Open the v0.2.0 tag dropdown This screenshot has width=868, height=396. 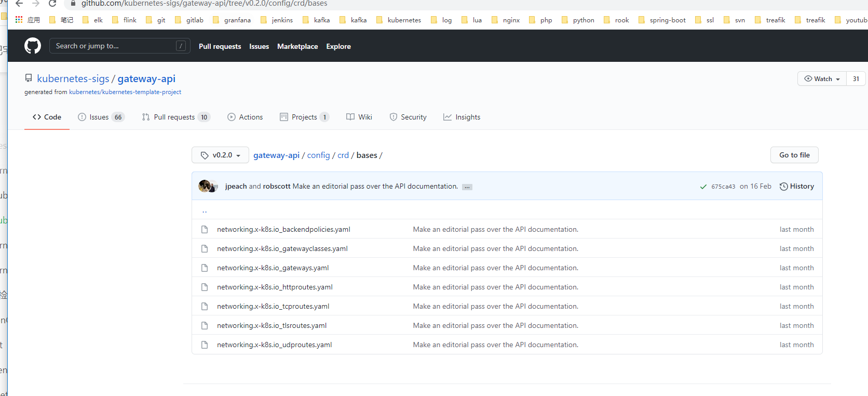pos(220,155)
